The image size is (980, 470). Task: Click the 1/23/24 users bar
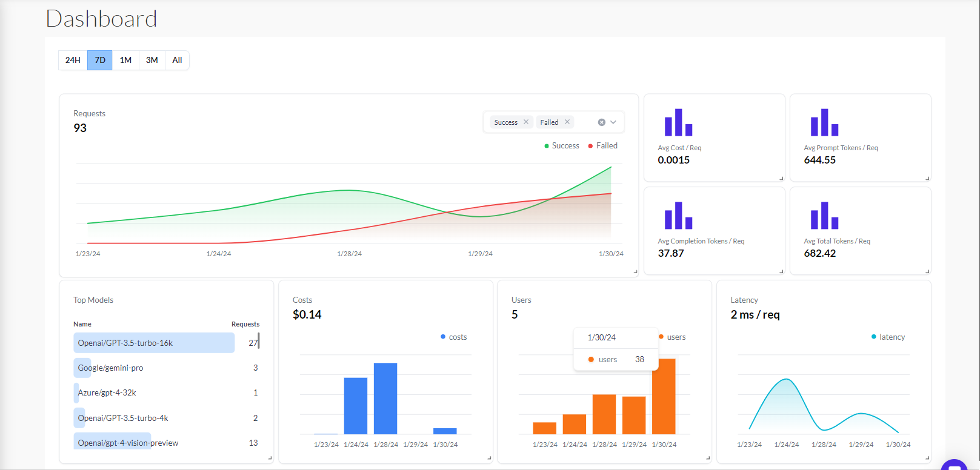(x=544, y=428)
